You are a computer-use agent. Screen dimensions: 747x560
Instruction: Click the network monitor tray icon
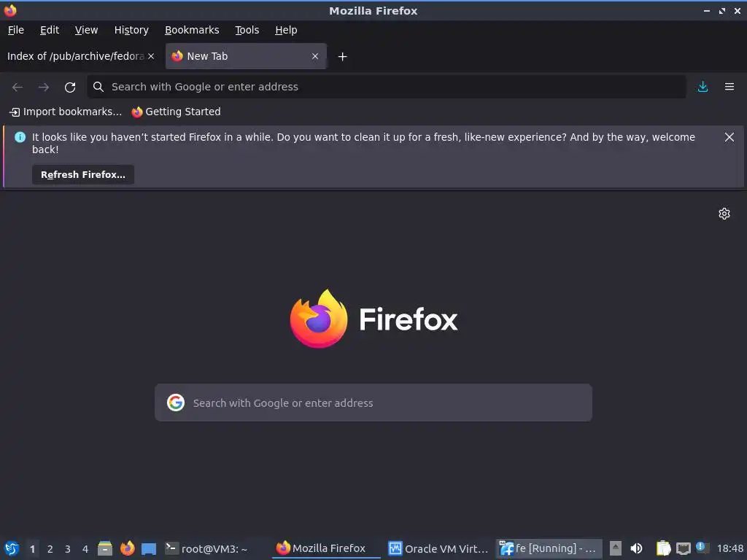(683, 549)
